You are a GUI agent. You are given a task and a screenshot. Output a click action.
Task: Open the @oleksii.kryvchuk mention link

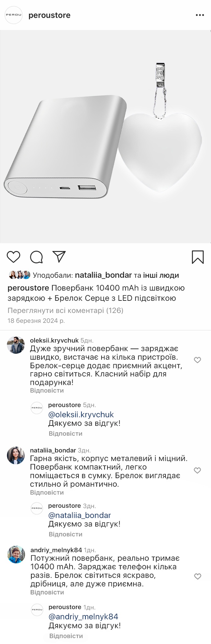(x=81, y=415)
